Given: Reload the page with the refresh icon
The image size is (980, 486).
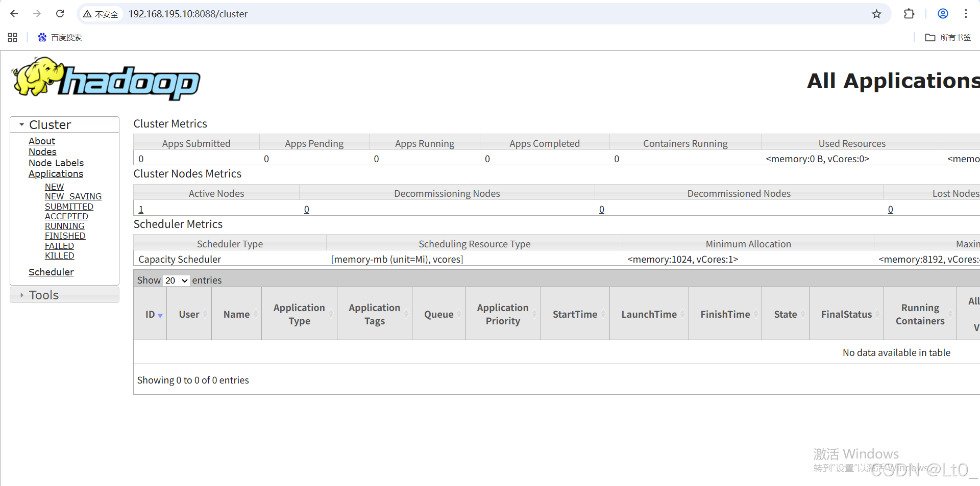Looking at the screenshot, I should [60, 14].
